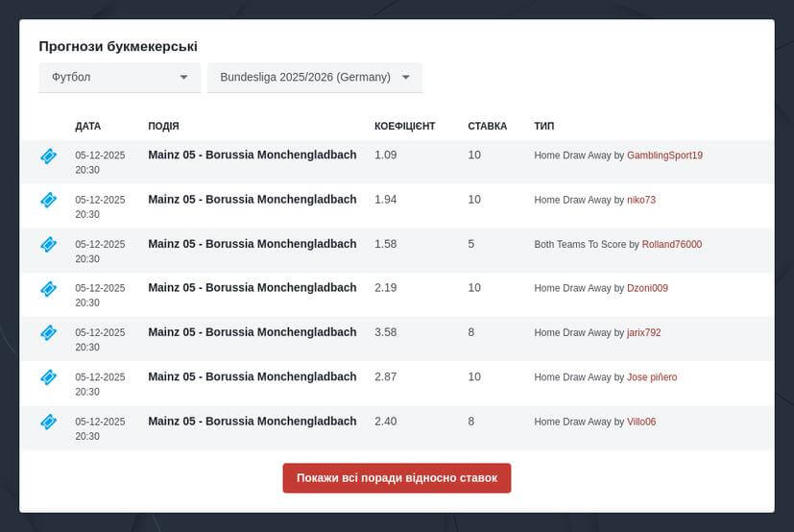
Task: Click the ticket icon in GamblingSport19's row
Action: (48, 156)
